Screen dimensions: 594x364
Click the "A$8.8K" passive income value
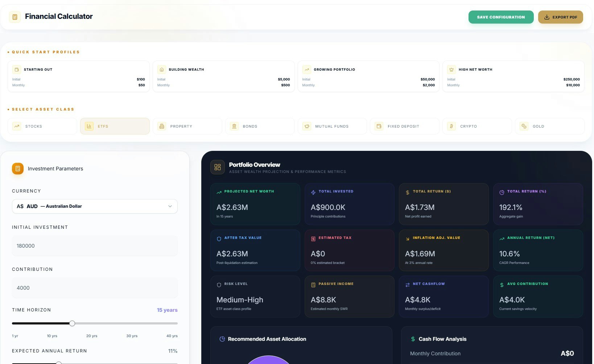(x=323, y=300)
